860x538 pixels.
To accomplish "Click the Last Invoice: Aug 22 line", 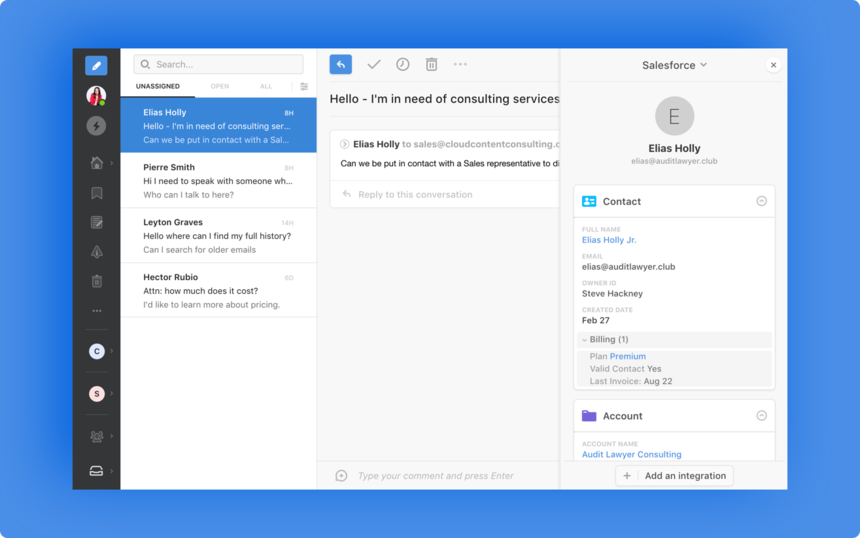I will coord(631,381).
